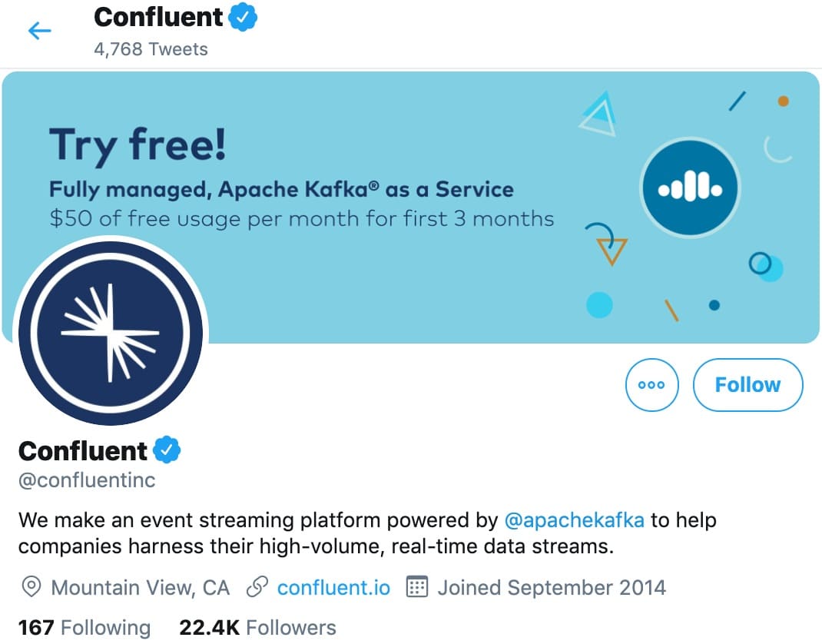The image size is (822, 644).
Task: Click the Confluent Cloud logo in banner
Action: [690, 188]
